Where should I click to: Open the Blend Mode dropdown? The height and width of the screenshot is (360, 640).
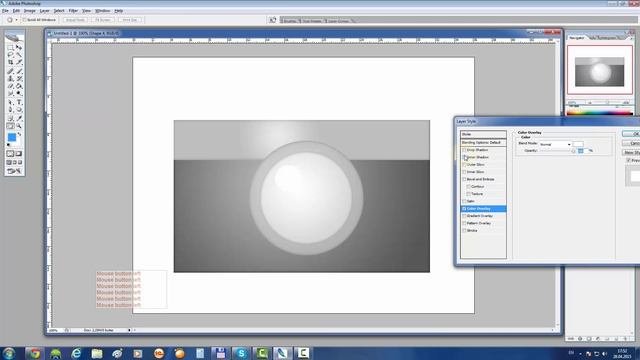pos(556,144)
